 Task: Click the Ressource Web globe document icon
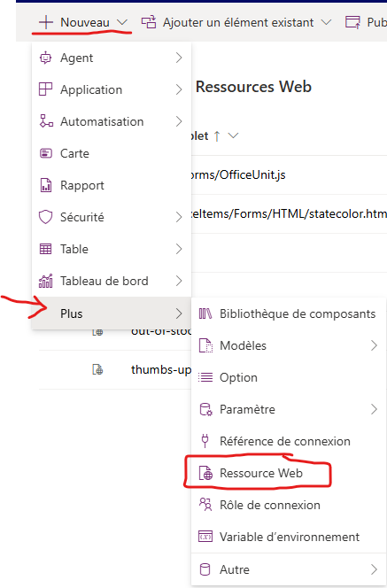(205, 473)
